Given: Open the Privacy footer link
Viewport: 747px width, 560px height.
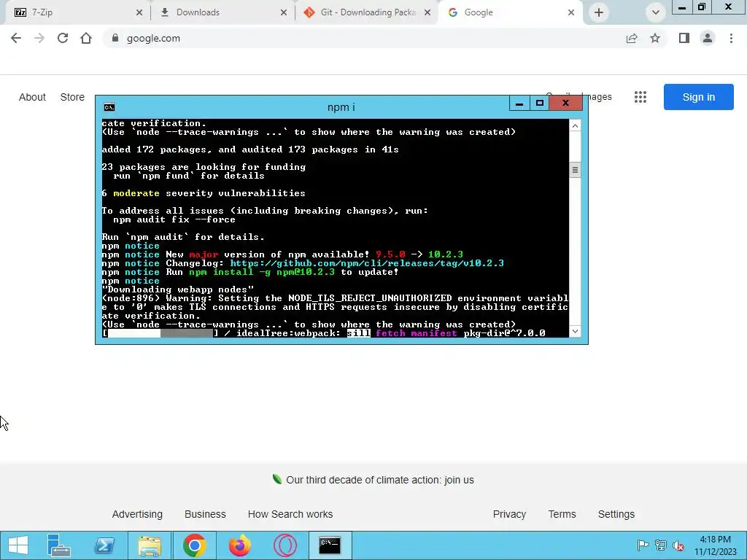Looking at the screenshot, I should 509,514.
